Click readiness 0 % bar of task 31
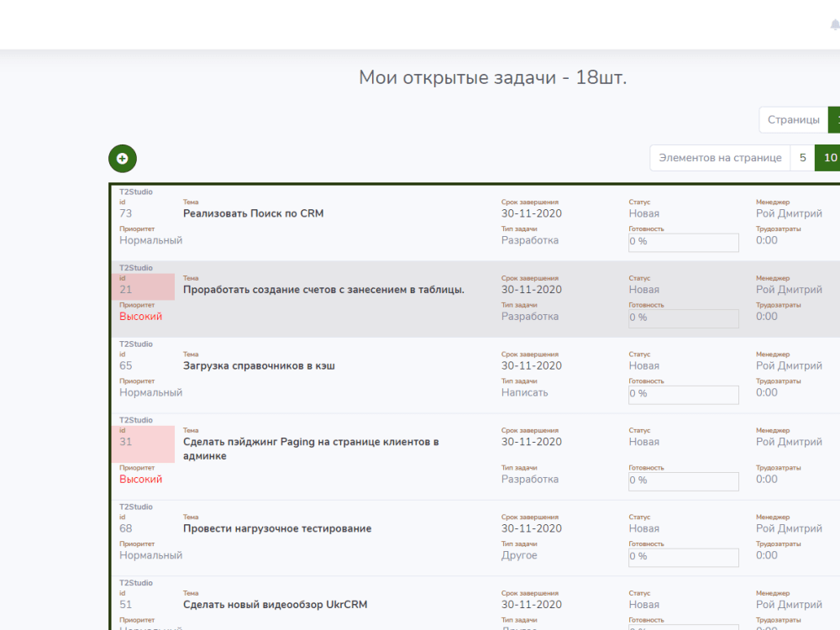Image resolution: width=840 pixels, height=630 pixels. [x=684, y=481]
